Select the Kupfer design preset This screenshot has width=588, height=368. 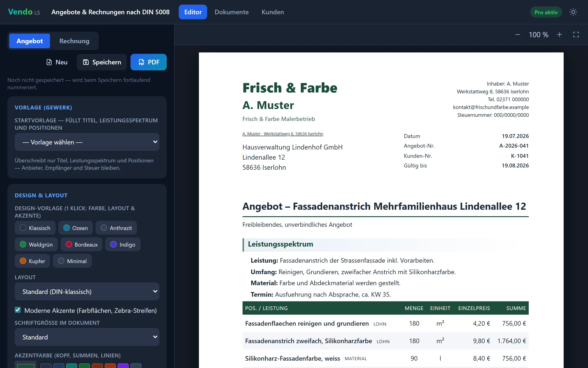click(x=32, y=261)
